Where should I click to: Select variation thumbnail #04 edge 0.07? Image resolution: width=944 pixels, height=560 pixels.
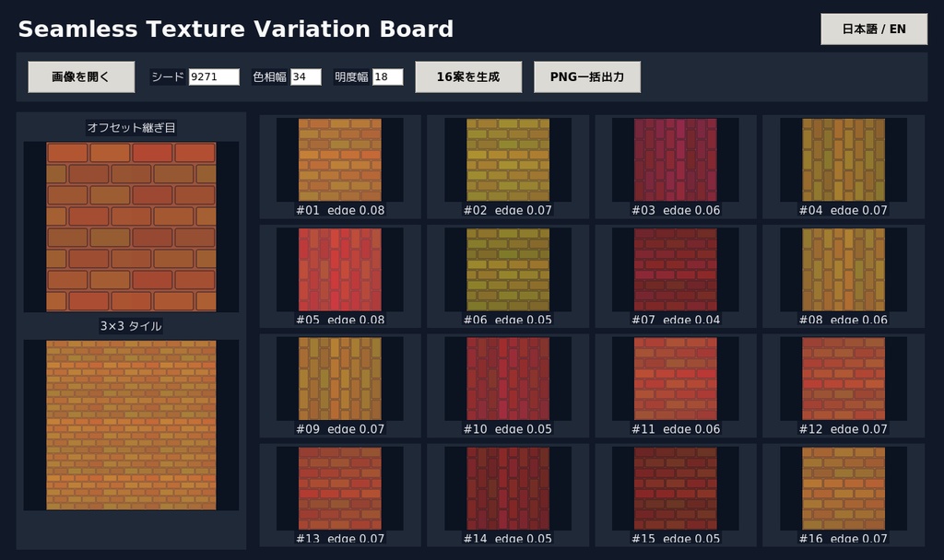tap(844, 159)
